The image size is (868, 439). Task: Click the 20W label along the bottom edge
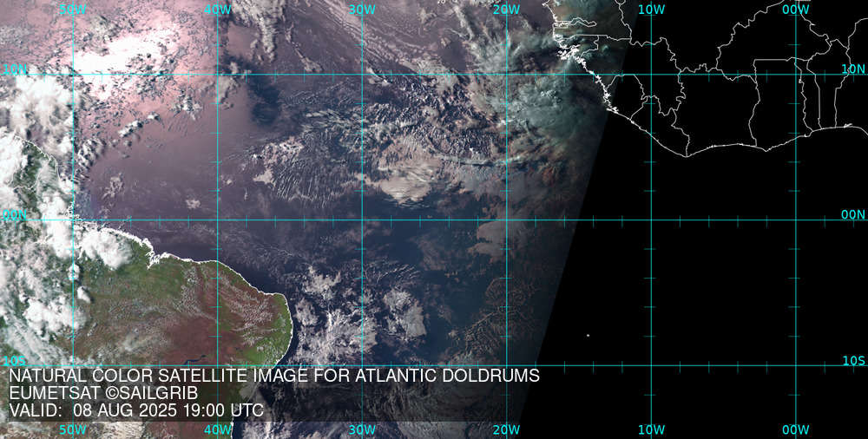click(506, 429)
